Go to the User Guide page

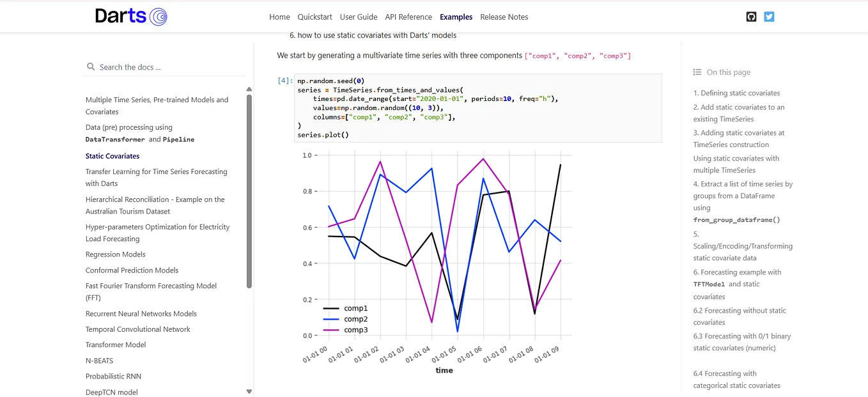[x=359, y=17]
